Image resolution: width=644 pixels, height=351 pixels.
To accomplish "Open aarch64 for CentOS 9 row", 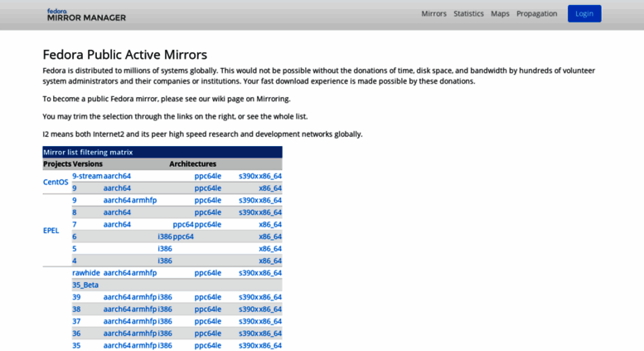I will click(117, 188).
